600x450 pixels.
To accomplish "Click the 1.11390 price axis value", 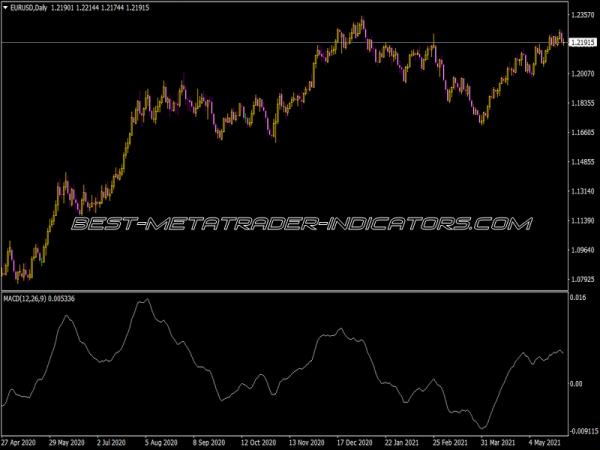I will pyautogui.click(x=583, y=221).
